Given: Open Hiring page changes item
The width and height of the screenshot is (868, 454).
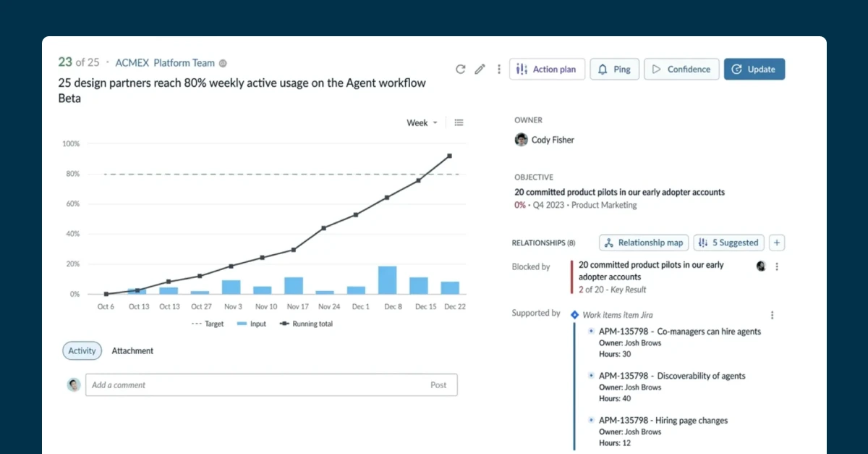Looking at the screenshot, I should (x=663, y=421).
